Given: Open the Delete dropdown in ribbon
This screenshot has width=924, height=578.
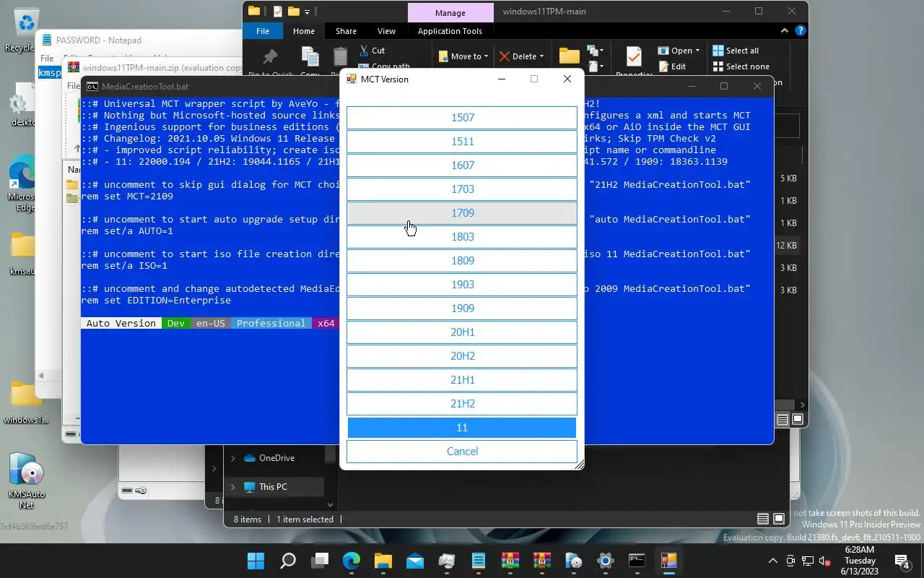Looking at the screenshot, I should click(521, 56).
